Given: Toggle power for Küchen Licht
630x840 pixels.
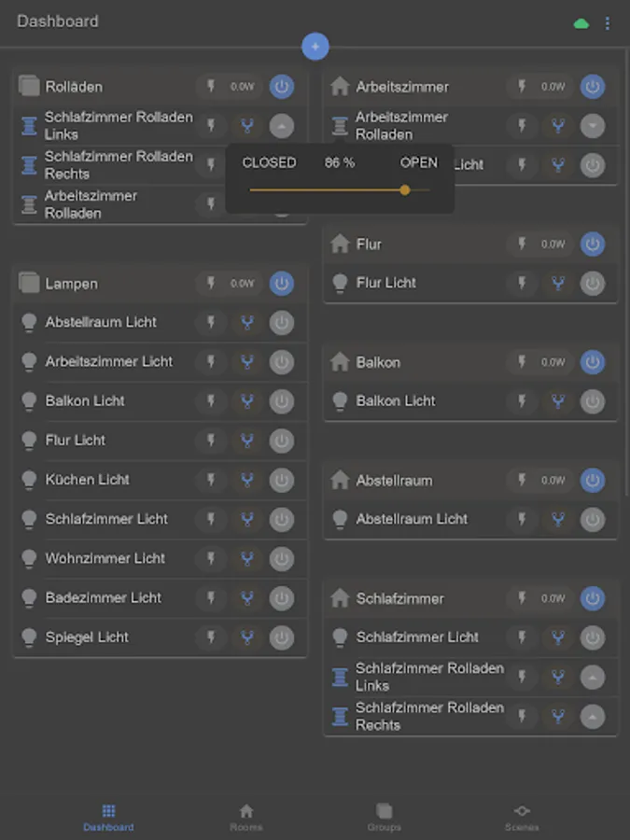Looking at the screenshot, I should point(281,480).
